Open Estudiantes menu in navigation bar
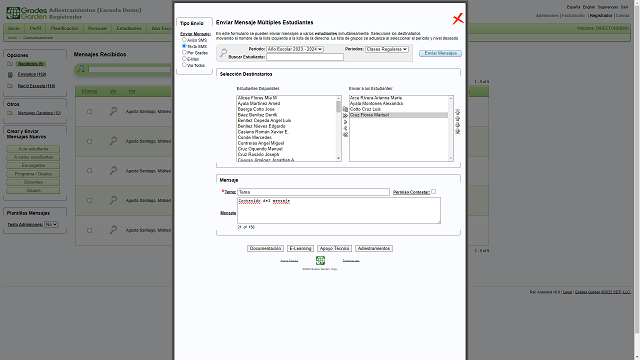 (x=129, y=29)
